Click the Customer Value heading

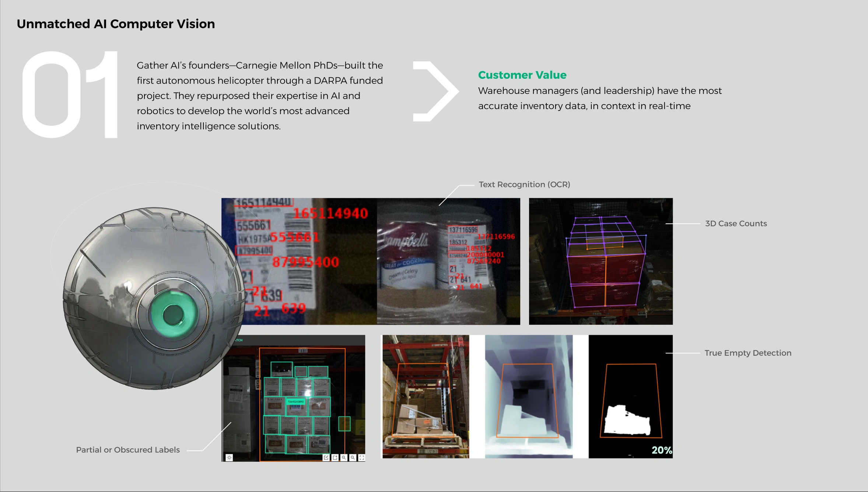point(522,75)
